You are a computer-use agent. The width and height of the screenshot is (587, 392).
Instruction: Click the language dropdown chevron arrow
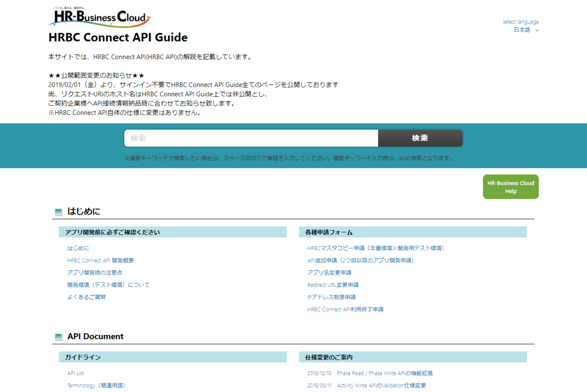coord(537,30)
